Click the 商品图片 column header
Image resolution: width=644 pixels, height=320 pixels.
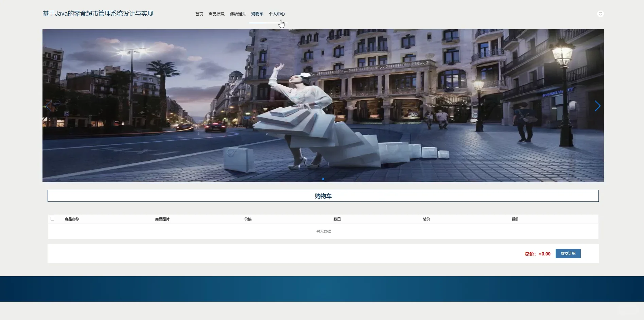[x=162, y=219]
